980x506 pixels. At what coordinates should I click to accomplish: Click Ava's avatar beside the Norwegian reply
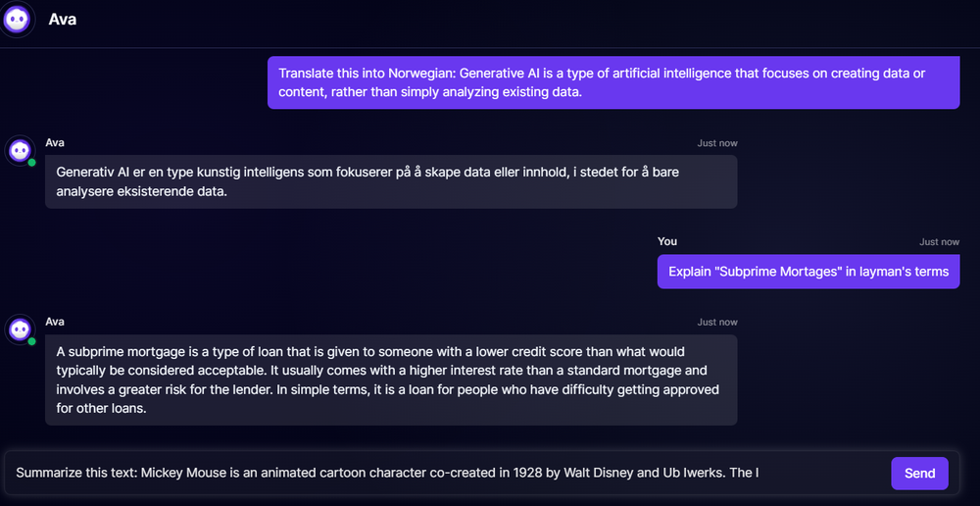(20, 150)
